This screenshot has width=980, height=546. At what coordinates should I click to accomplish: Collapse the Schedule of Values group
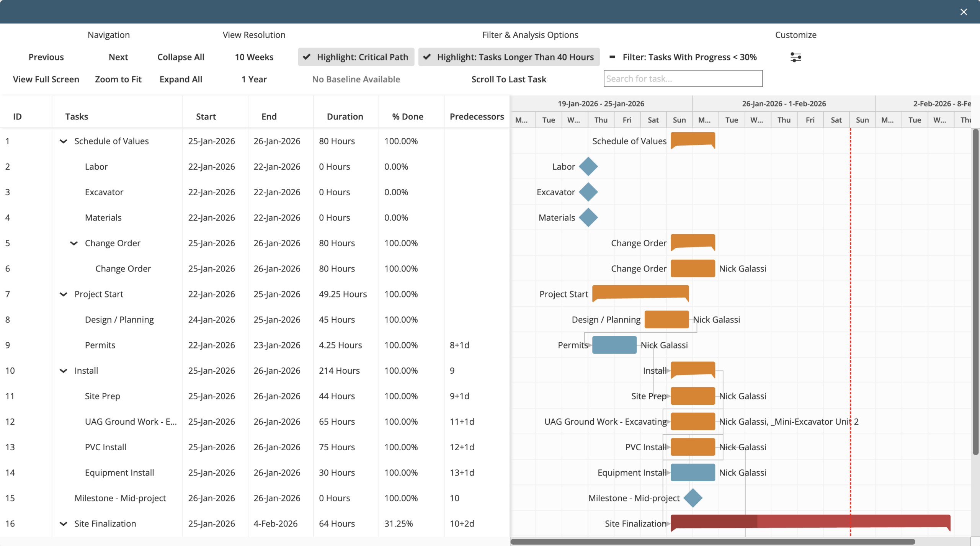(64, 141)
